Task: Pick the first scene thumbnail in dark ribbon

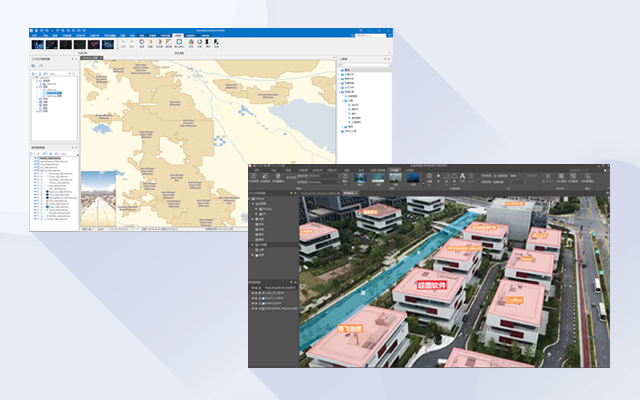Action: pyautogui.click(x=360, y=178)
